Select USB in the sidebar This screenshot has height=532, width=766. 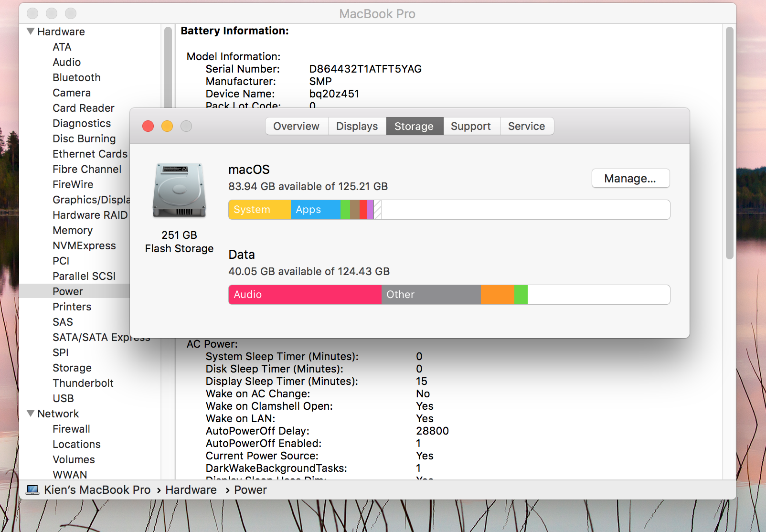64,398
